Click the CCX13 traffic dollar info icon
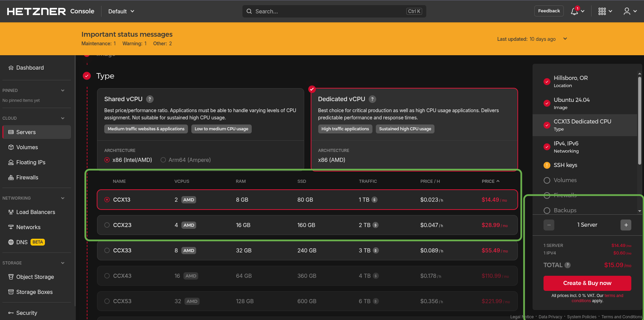This screenshot has width=644, height=320. point(374,200)
